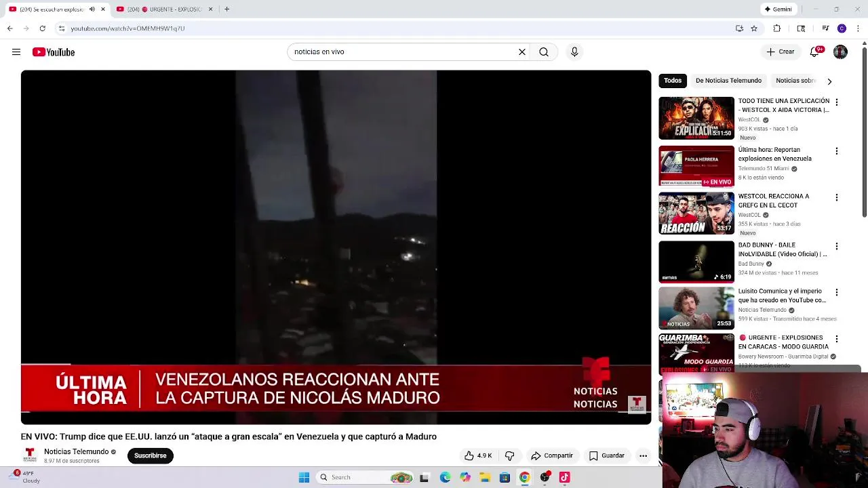Open the YouTube guide hamburger menu

[x=16, y=52]
